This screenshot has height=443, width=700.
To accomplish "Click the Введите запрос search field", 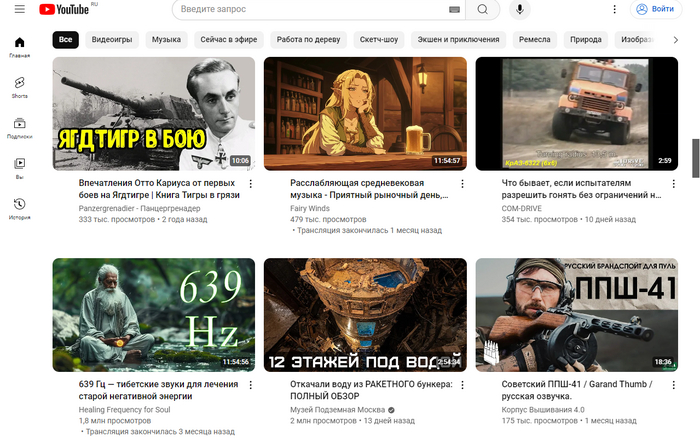I will (x=310, y=10).
